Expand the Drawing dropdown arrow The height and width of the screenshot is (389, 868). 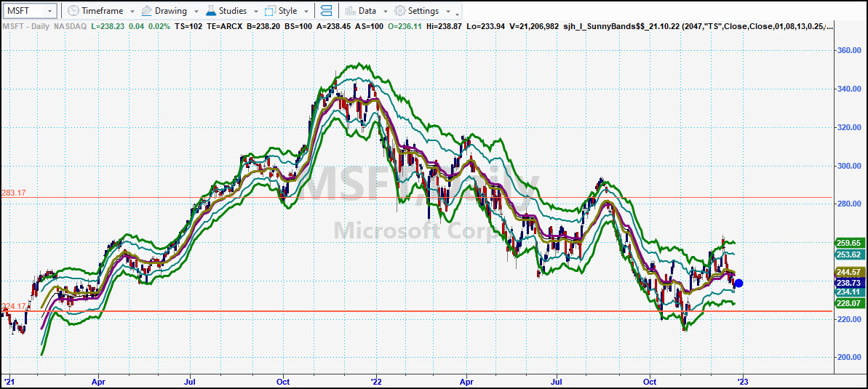(197, 11)
